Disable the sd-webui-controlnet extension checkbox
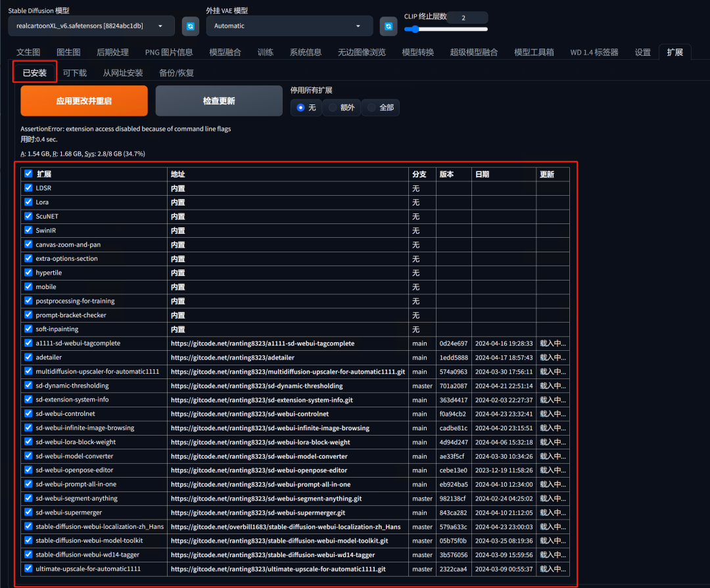The width and height of the screenshot is (710, 588). (x=28, y=413)
